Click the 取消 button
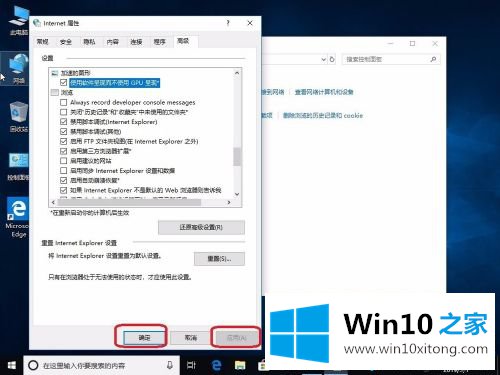Viewport: 500px width, 375px height. [x=191, y=338]
